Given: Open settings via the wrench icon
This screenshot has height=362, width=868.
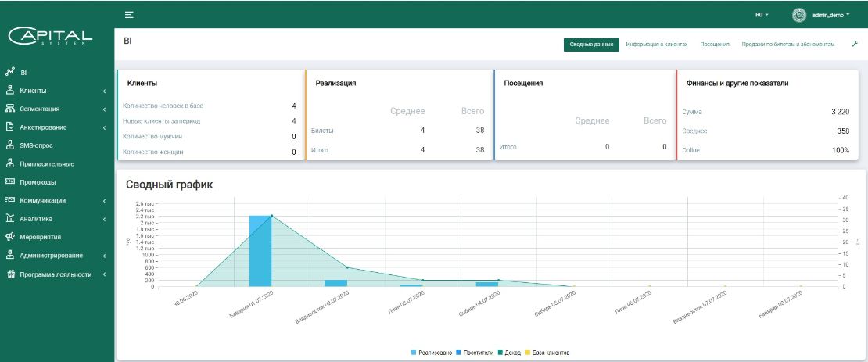Looking at the screenshot, I should pyautogui.click(x=854, y=45).
